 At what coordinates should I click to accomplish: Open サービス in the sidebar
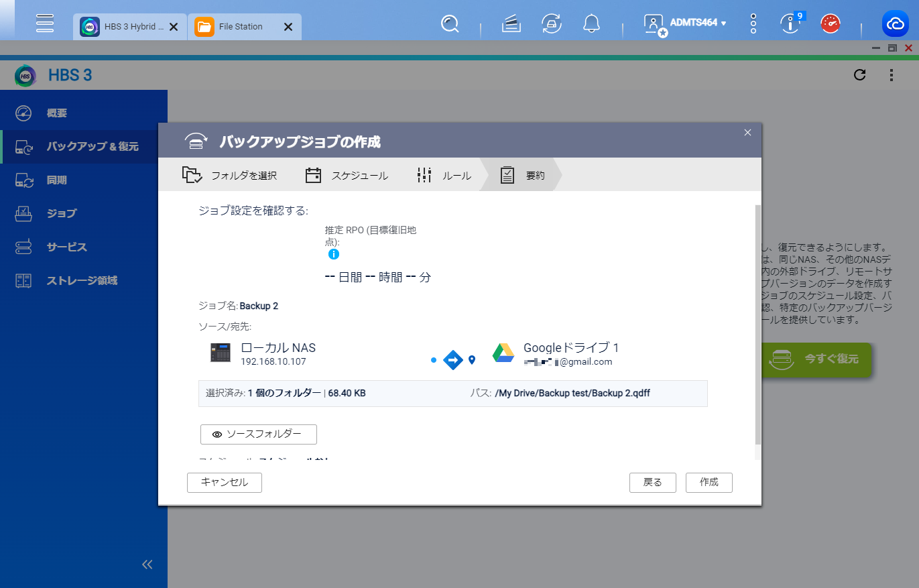click(x=84, y=247)
